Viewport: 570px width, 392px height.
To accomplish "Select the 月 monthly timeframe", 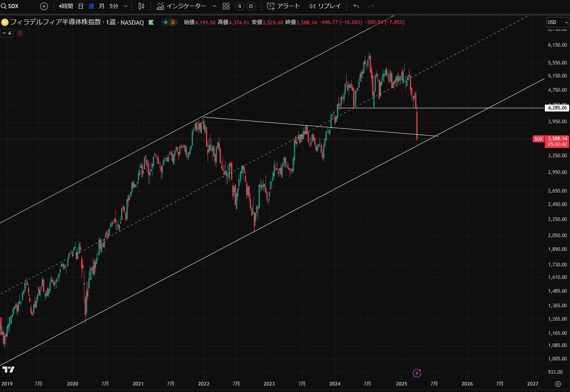I will click(x=102, y=6).
